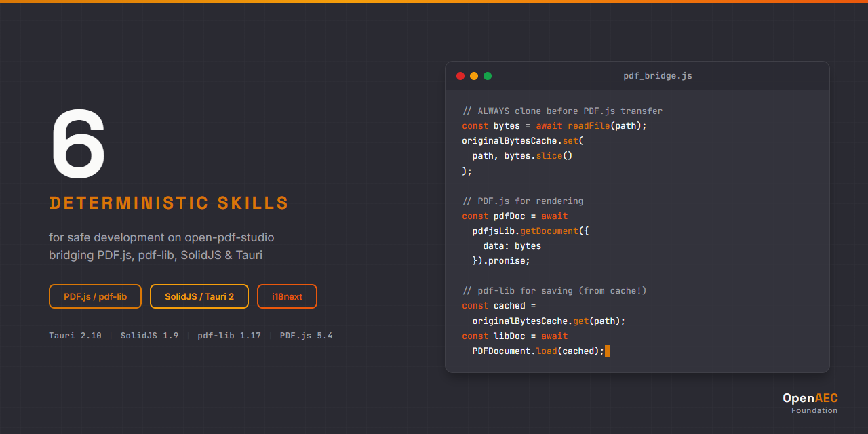Toggle the PDF.js / pdf-lib pill

point(95,296)
